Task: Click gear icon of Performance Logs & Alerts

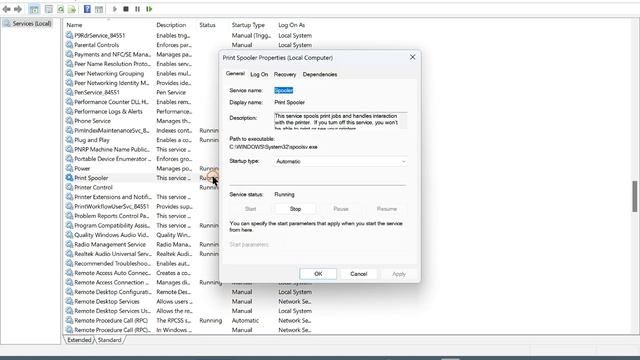Action: 69,111
